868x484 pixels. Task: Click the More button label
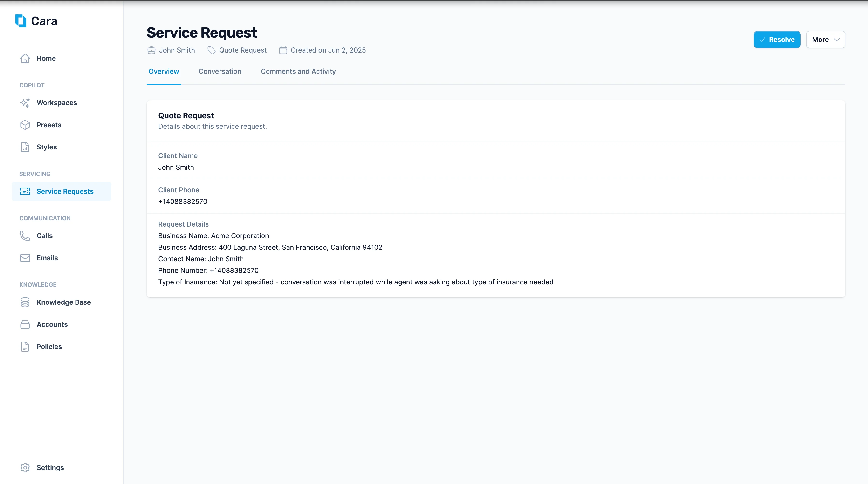click(x=820, y=40)
